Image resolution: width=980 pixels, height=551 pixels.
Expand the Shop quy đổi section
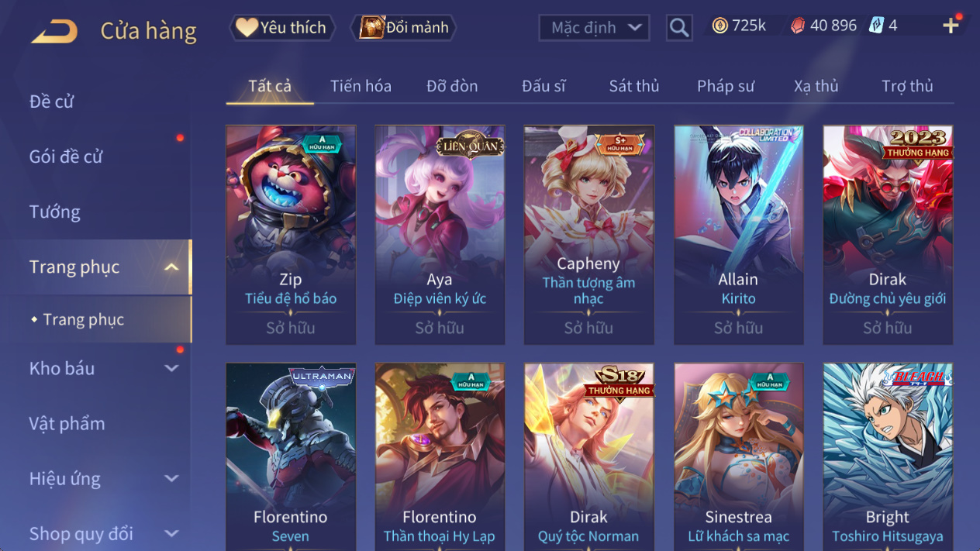[171, 534]
